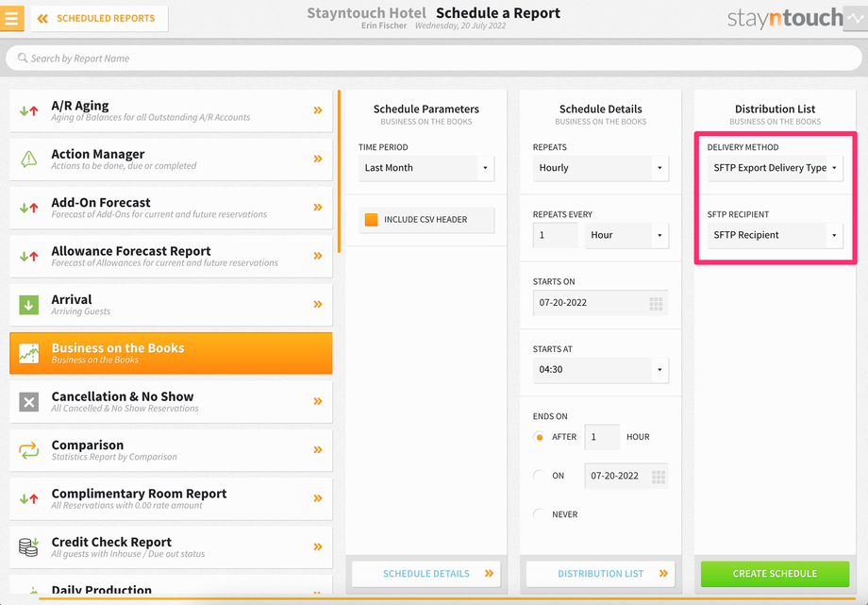
Task: Click the green Create Schedule button
Action: pos(775,574)
